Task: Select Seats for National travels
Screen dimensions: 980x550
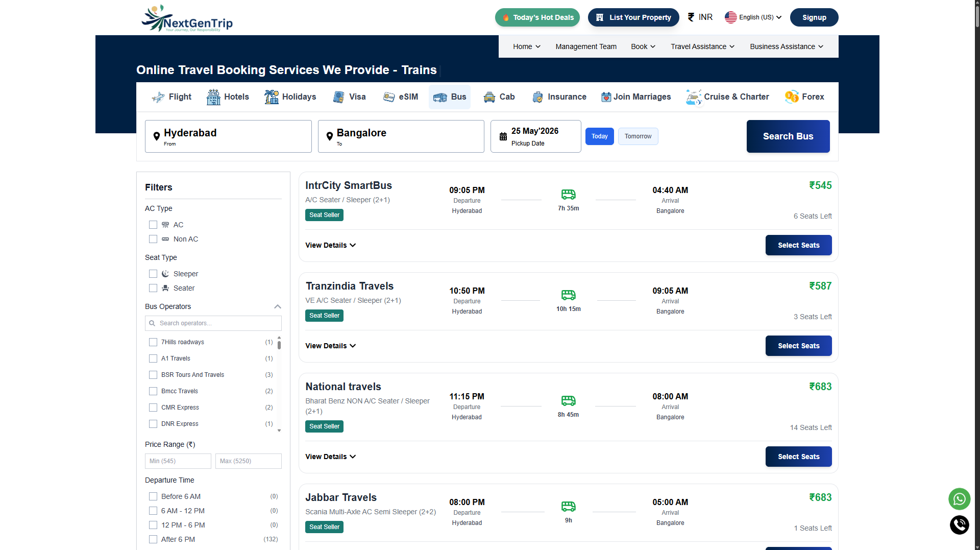Action: [798, 457]
